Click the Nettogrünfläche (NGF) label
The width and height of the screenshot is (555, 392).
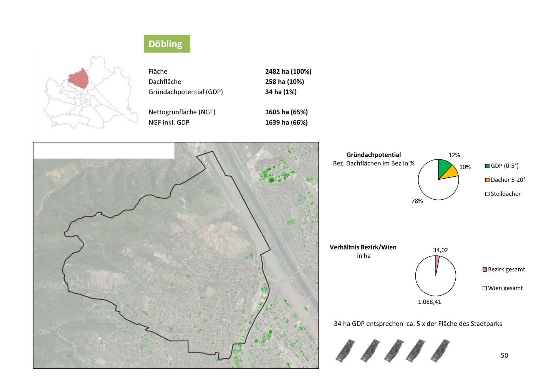[182, 112]
